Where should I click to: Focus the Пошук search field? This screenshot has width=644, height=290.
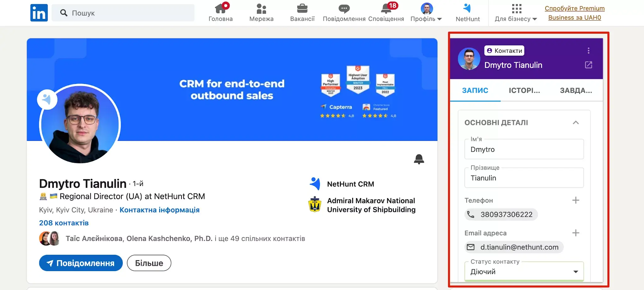pos(123,13)
